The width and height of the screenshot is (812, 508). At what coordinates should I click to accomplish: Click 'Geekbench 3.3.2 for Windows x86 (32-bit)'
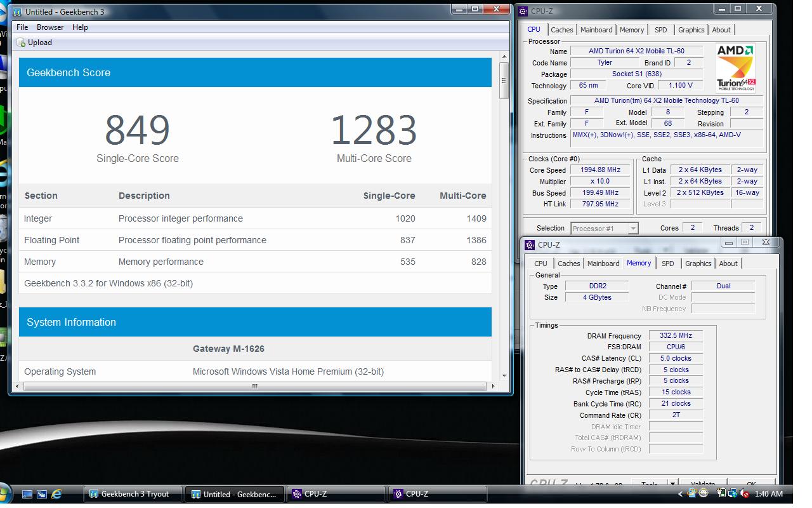tap(108, 283)
